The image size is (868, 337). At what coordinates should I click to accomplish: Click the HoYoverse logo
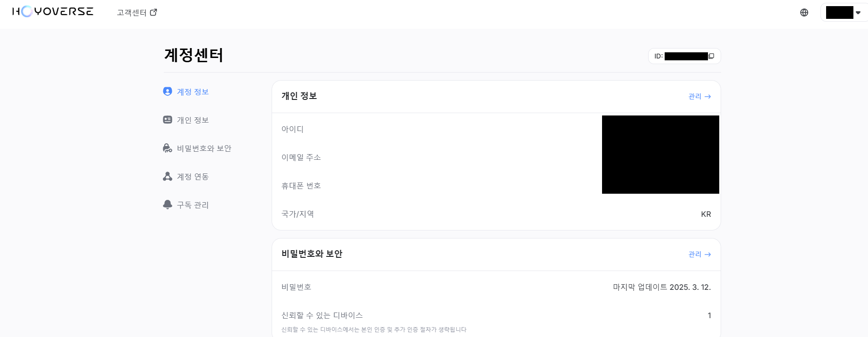(53, 11)
